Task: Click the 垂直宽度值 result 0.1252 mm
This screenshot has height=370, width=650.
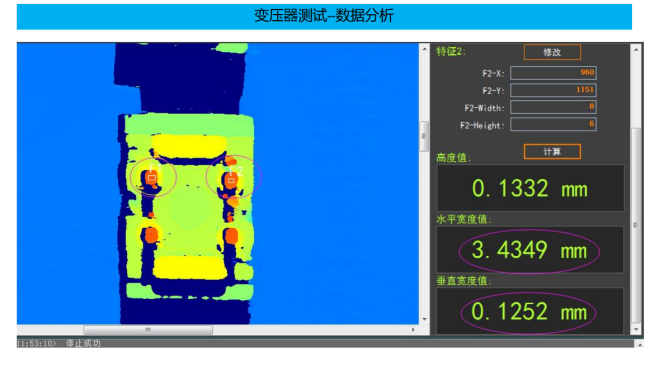Action: (x=530, y=311)
